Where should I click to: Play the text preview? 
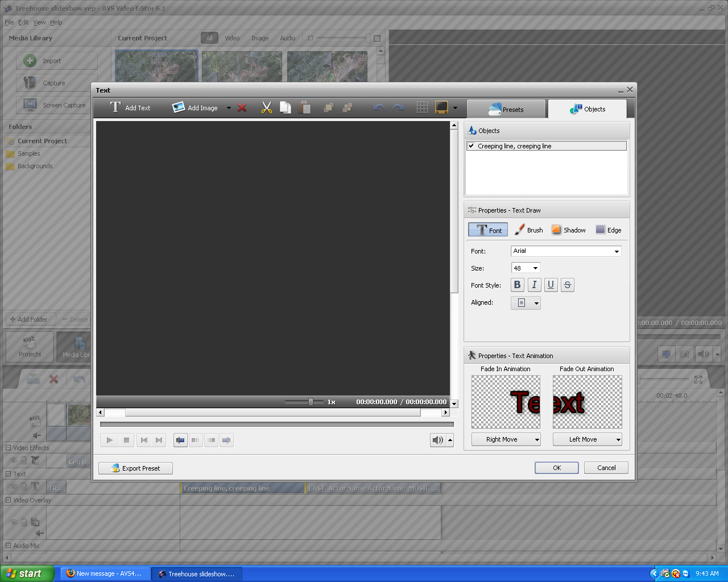[x=110, y=440]
